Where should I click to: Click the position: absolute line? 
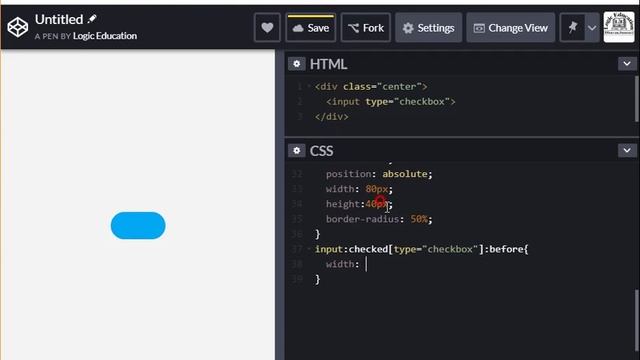tap(379, 174)
